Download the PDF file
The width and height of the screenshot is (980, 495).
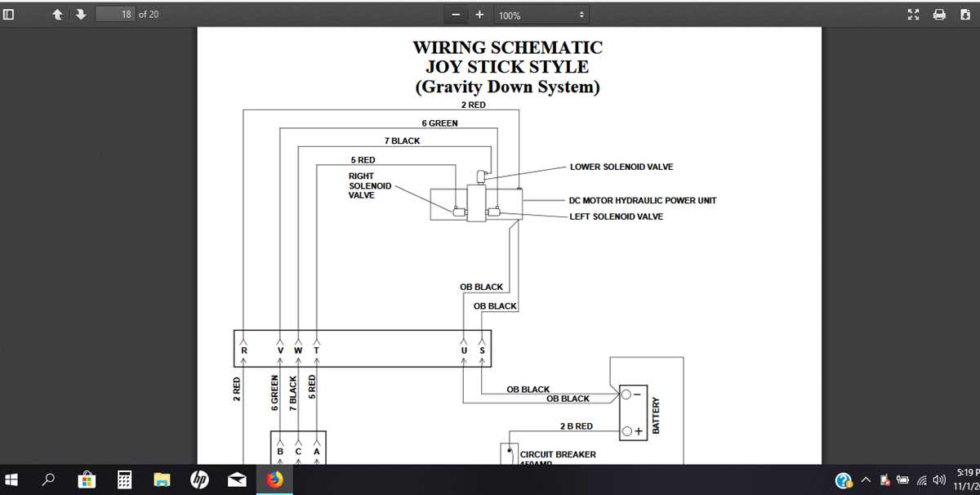964,15
